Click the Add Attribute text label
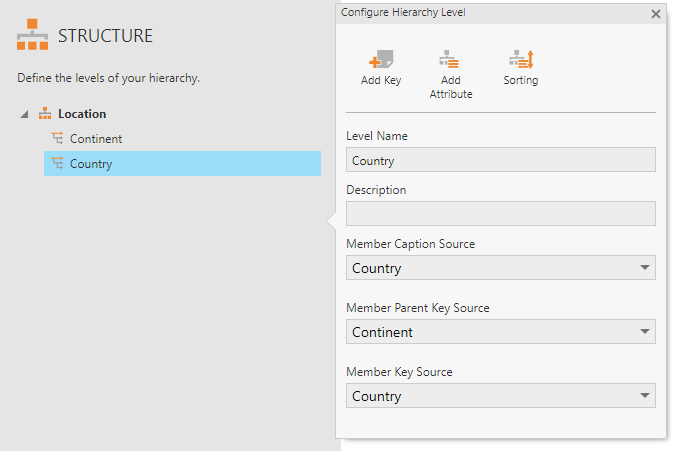Image resolution: width=680 pixels, height=451 pixels. (450, 87)
